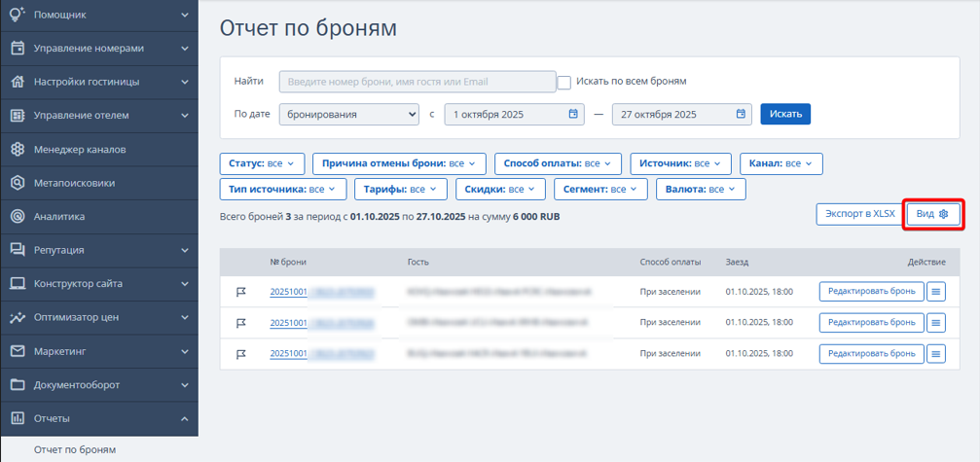Open calendar icon for start date field
The width and height of the screenshot is (980, 462).
tap(574, 114)
